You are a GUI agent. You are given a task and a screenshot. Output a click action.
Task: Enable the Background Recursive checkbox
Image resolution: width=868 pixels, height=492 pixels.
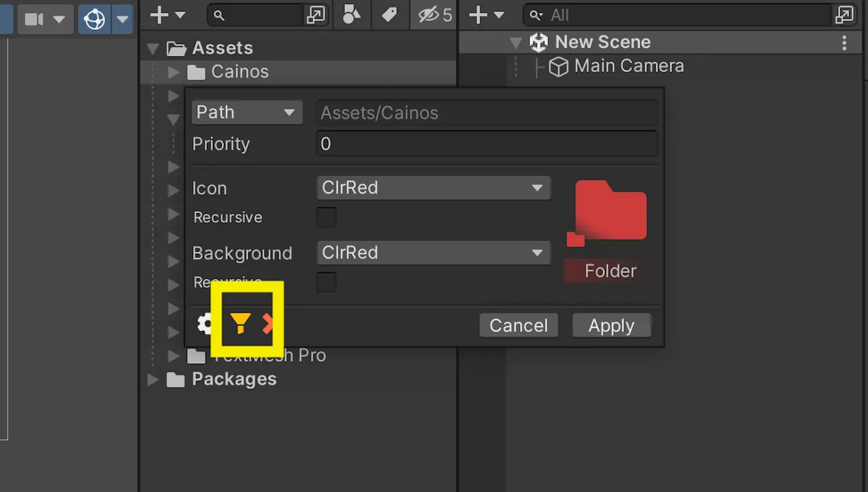pyautogui.click(x=326, y=282)
